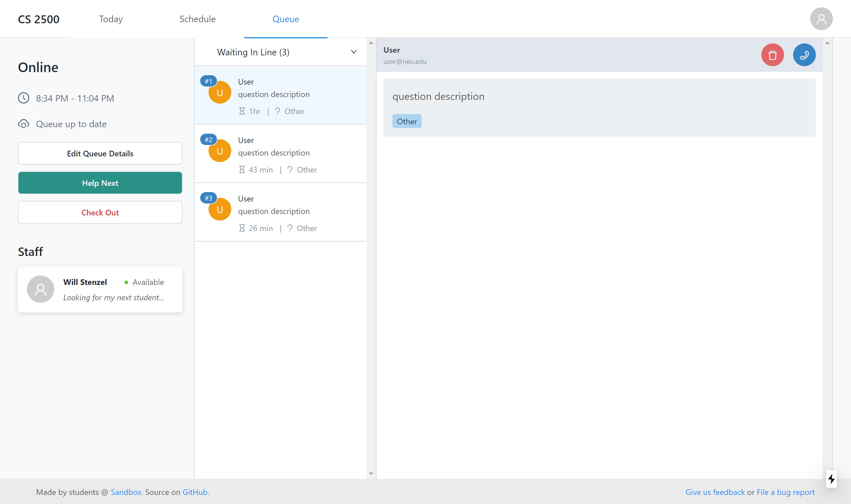Open the GitHub source link
851x504 pixels.
tap(195, 492)
